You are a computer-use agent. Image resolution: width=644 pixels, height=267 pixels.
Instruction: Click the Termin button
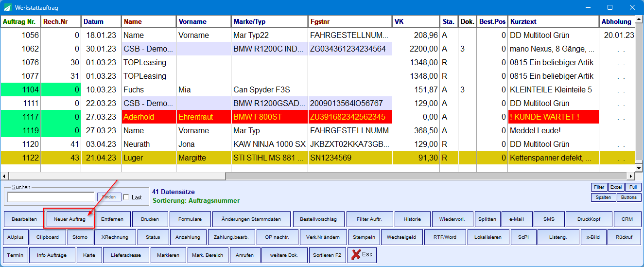pyautogui.click(x=16, y=255)
